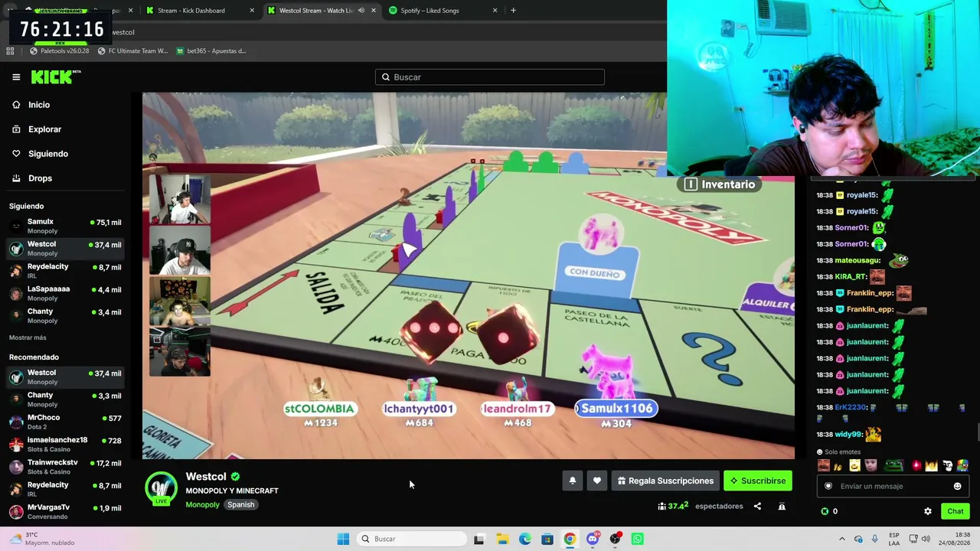
Task: Click the Enviar un mensaje chat input
Action: click(893, 486)
